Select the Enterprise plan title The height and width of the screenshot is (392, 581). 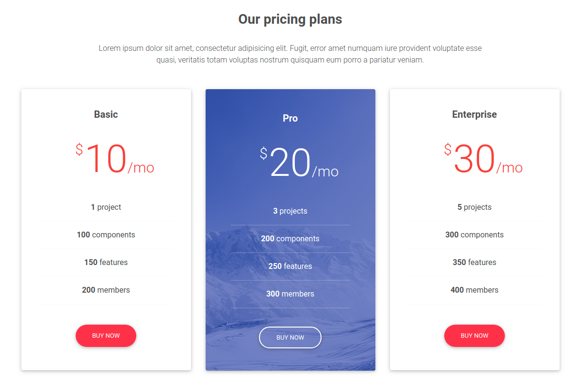pyautogui.click(x=474, y=114)
